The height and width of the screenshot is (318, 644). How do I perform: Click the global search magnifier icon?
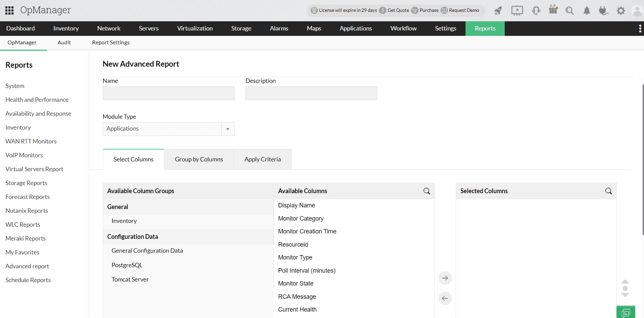pos(570,10)
